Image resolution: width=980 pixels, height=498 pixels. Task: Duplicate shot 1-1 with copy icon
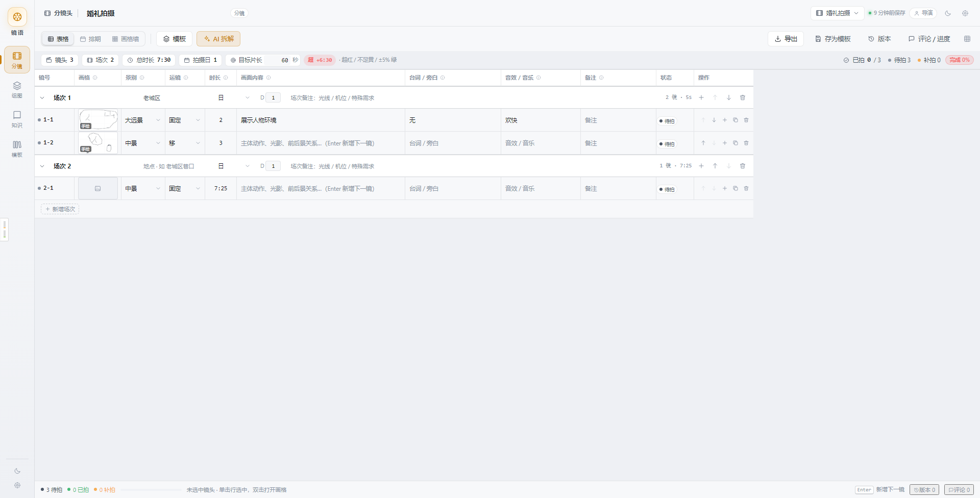click(x=736, y=120)
